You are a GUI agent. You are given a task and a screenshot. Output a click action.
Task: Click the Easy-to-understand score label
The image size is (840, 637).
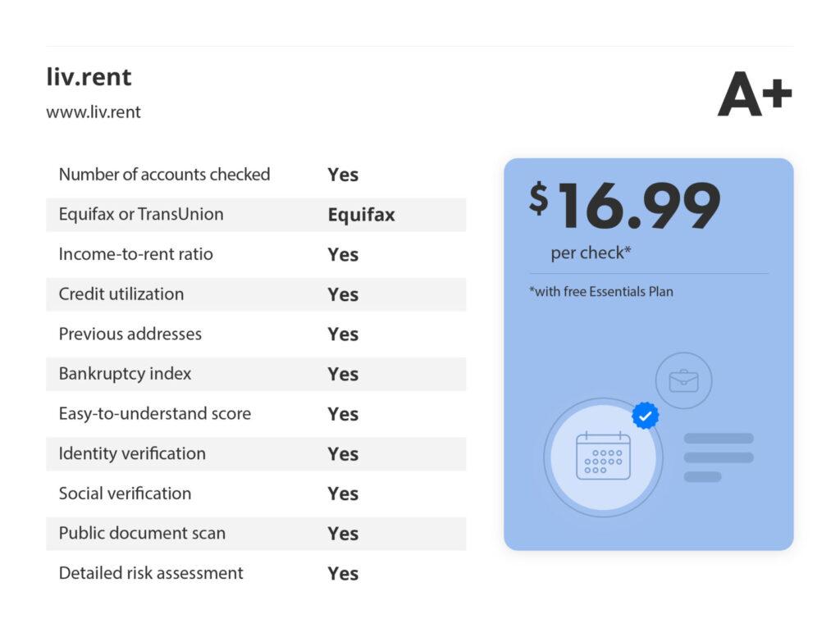[x=155, y=414]
